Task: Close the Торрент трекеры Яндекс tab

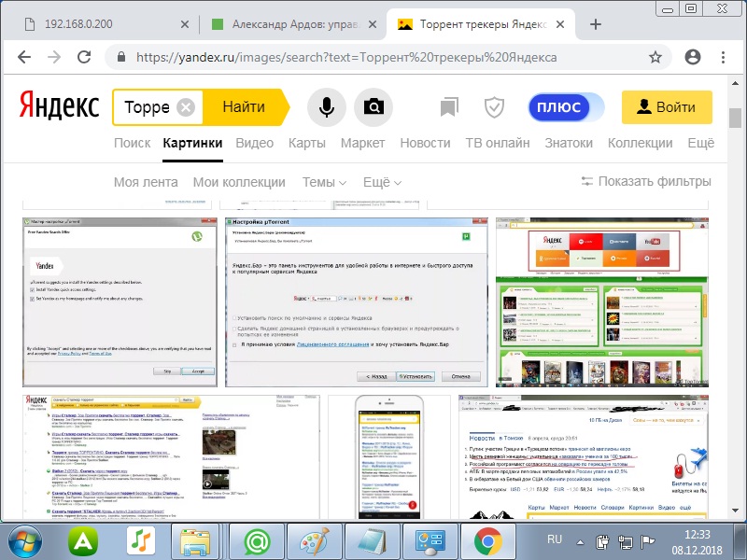Action: pyautogui.click(x=560, y=24)
